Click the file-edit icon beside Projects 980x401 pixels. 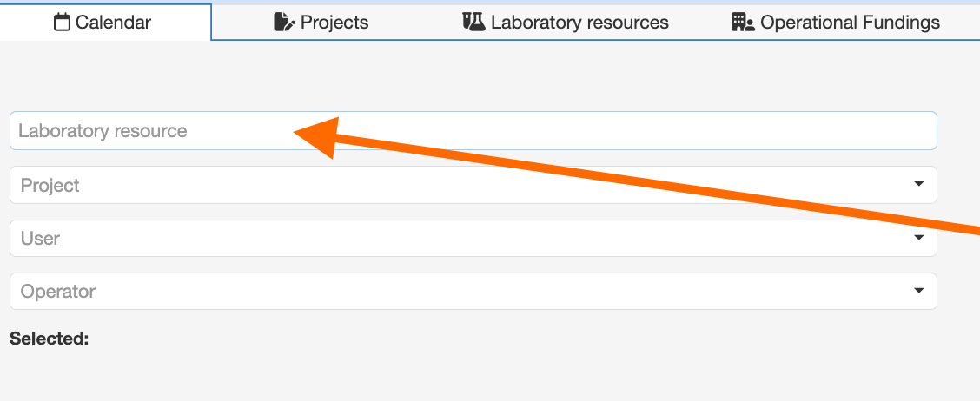284,23
